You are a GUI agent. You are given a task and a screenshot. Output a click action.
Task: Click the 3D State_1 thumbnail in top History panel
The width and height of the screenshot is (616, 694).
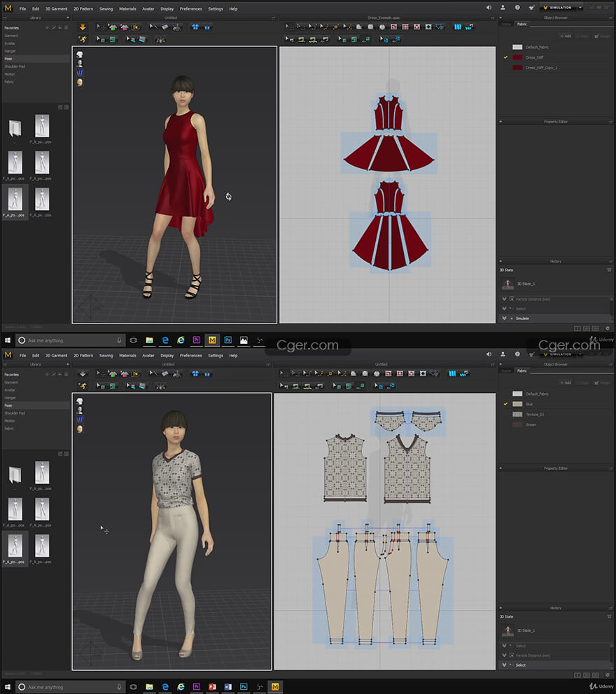click(x=507, y=284)
